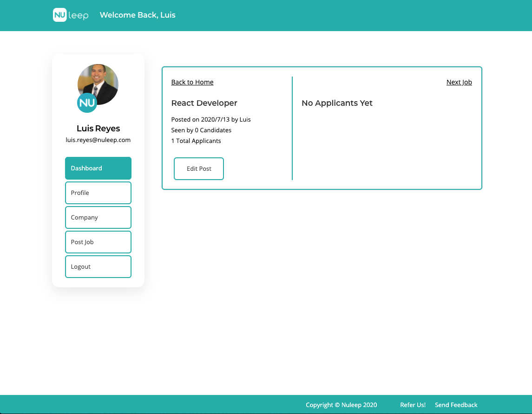532x414 pixels.
Task: Click 'Welcome Back, Luis' header text
Action: point(138,15)
